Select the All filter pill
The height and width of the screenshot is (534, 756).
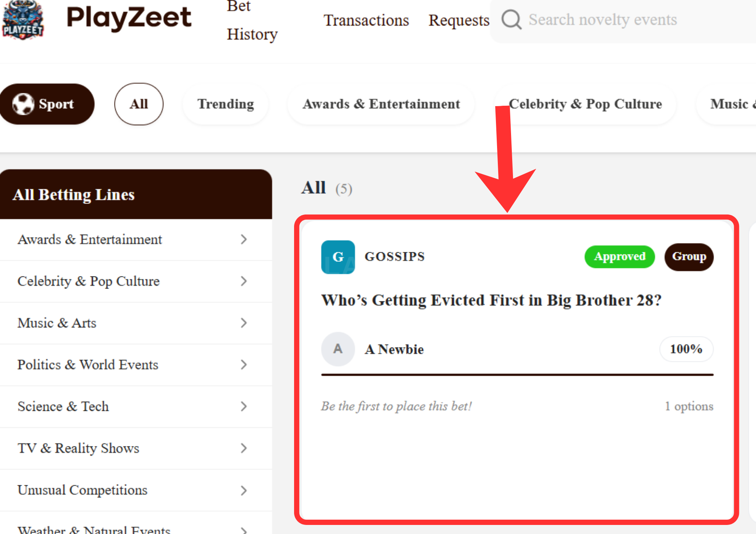tap(139, 104)
